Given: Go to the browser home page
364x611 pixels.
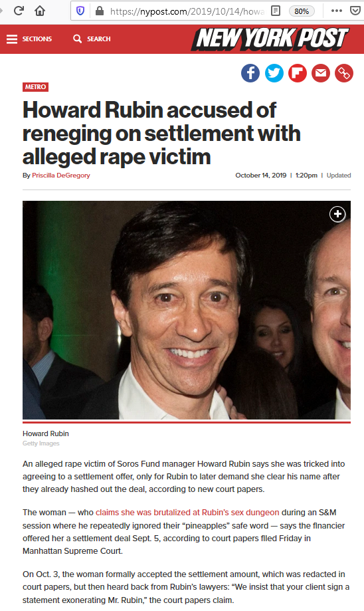Looking at the screenshot, I should 40,11.
